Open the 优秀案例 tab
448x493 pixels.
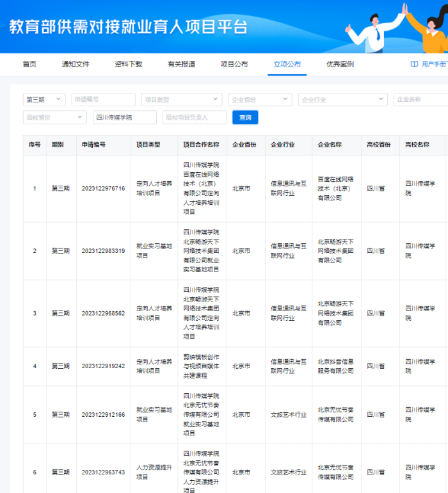coord(340,64)
